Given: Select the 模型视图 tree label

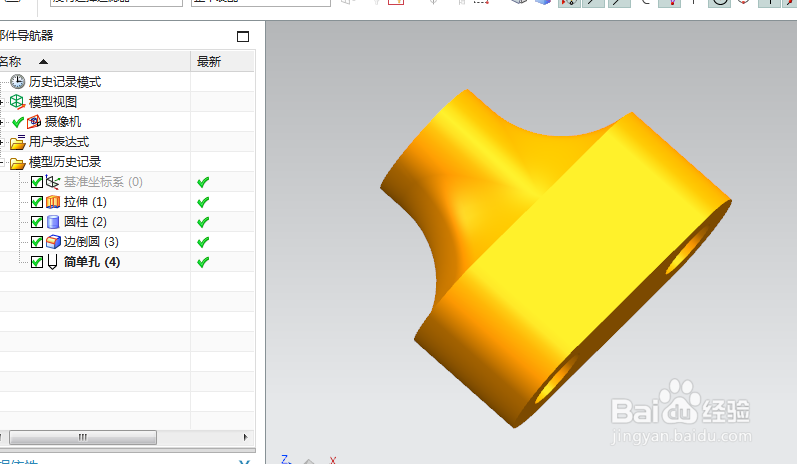Looking at the screenshot, I should click(53, 102).
